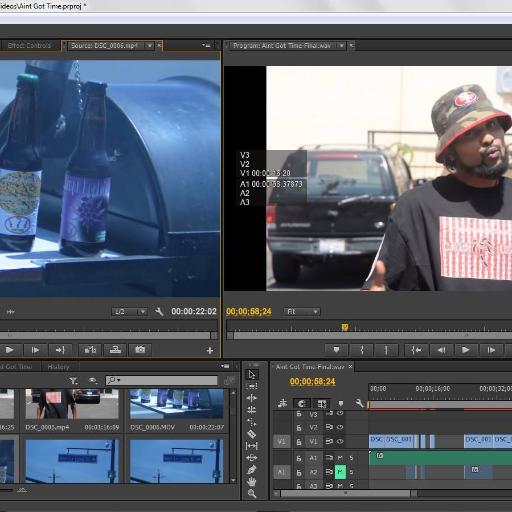Toggle Snap in the timeline header
512x512 pixels.
click(301, 404)
